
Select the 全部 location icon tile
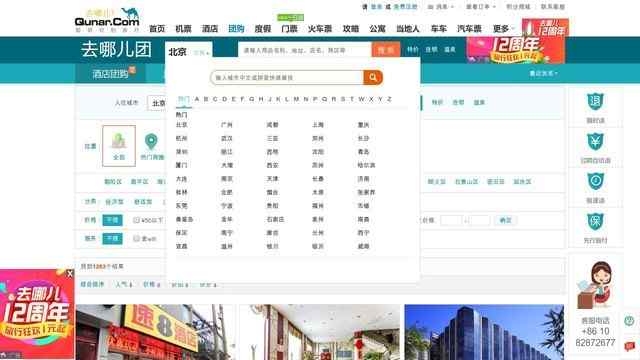119,146
